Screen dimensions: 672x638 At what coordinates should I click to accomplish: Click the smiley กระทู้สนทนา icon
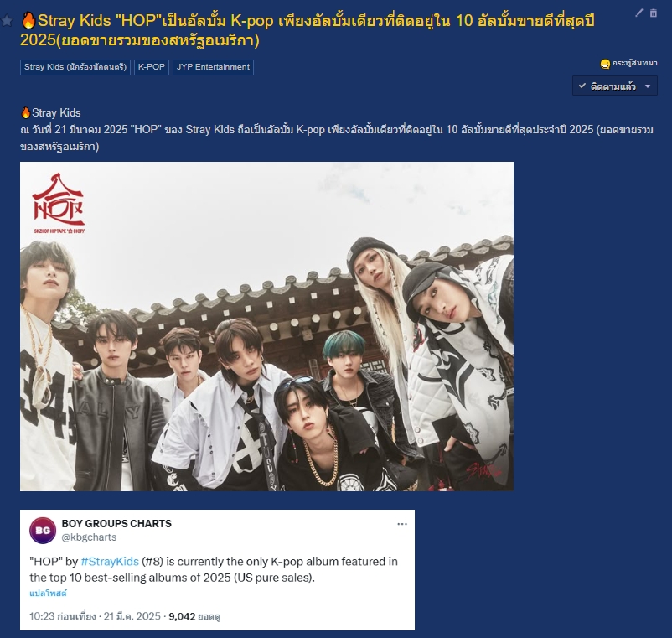[x=605, y=65]
